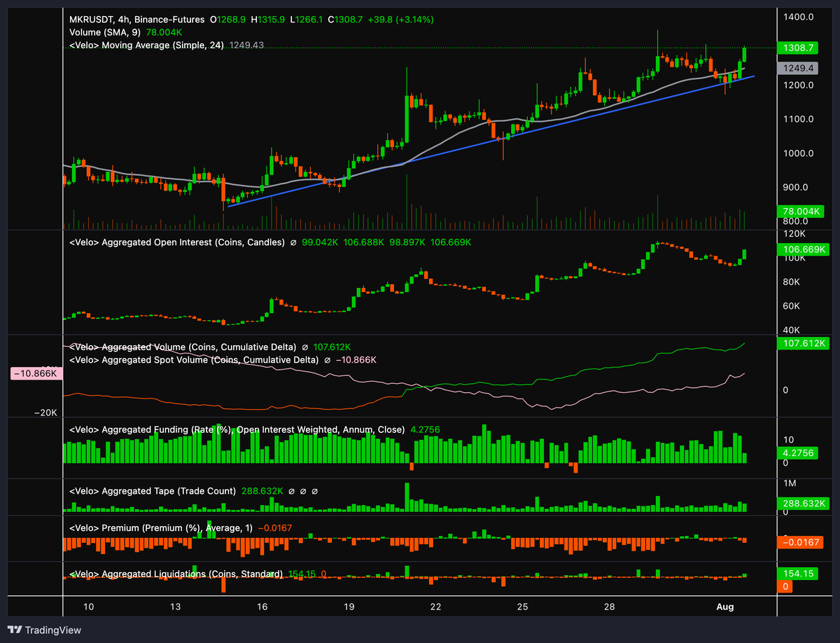Screen dimensions: 840x643
Task: Click the gray 1249.4 moving average price tag
Action: pos(797,69)
